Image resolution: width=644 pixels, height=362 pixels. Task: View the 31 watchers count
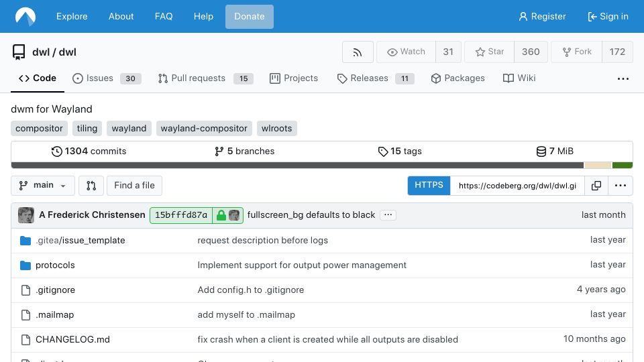point(448,52)
